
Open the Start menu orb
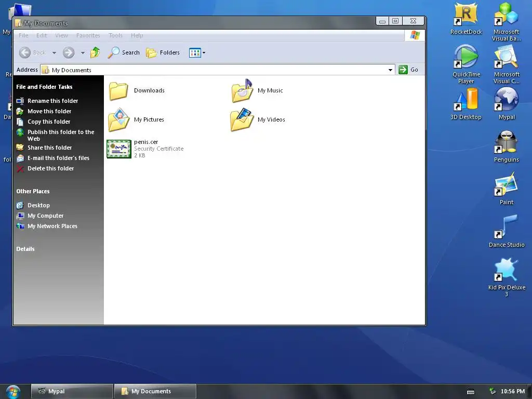(13, 392)
